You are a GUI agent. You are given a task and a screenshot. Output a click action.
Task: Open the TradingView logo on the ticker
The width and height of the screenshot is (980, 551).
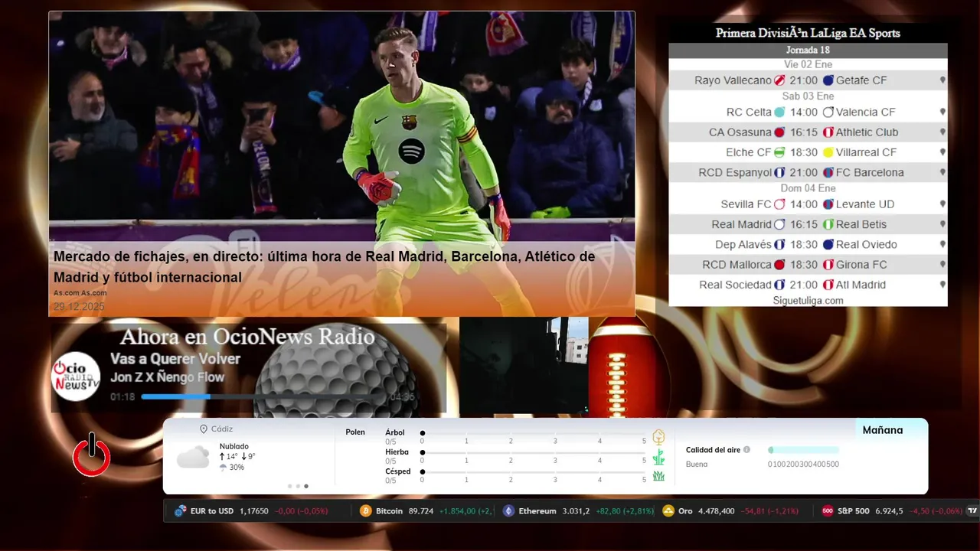(973, 510)
